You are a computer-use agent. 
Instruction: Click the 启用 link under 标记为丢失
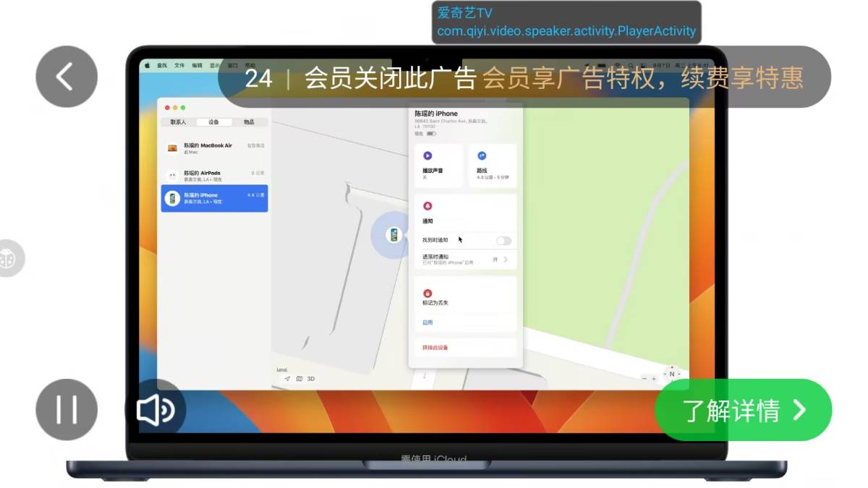[x=427, y=322]
